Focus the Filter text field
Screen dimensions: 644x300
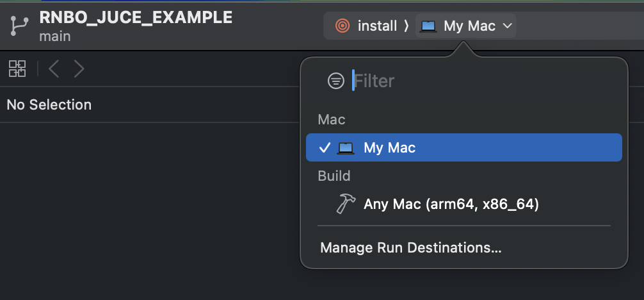485,81
